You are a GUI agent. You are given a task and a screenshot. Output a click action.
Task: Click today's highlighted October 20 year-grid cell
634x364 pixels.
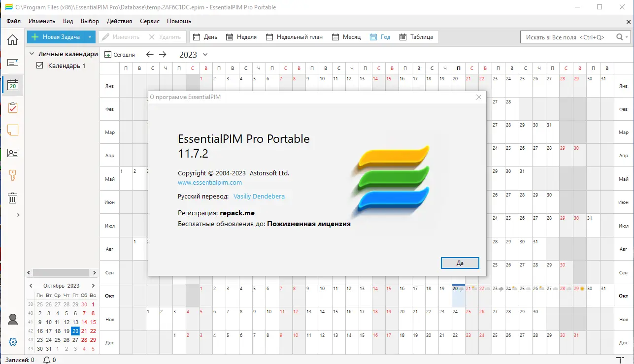click(459, 296)
